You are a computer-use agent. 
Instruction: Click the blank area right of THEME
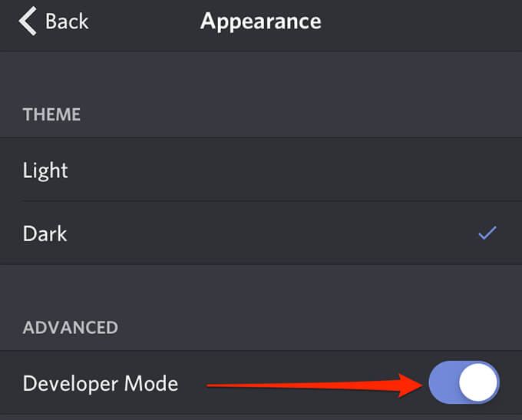(307, 114)
